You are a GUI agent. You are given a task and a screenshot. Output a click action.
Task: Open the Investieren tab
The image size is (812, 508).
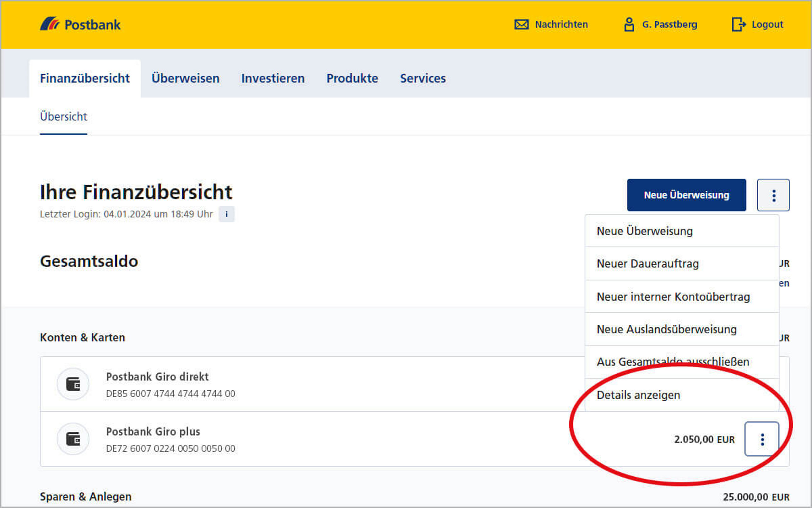tap(273, 78)
